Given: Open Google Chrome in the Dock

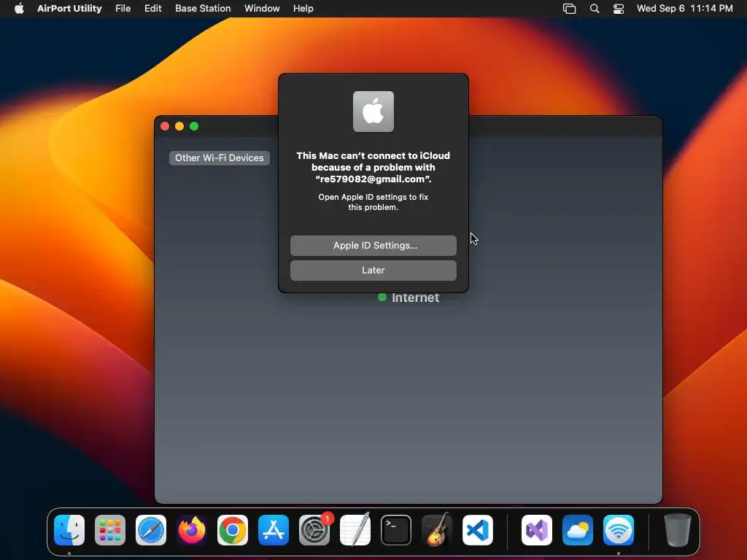Looking at the screenshot, I should pos(233,530).
